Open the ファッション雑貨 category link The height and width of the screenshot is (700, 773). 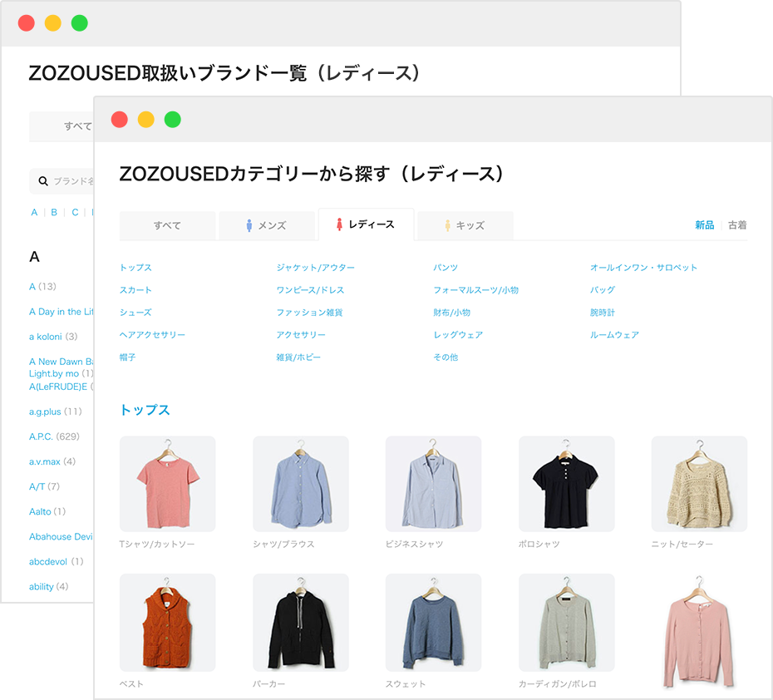tap(309, 313)
